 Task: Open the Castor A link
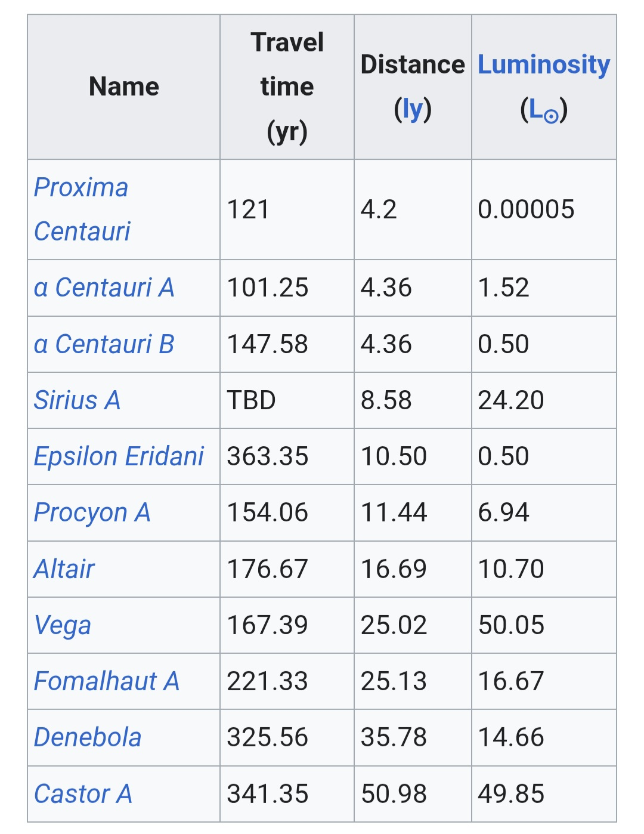pyautogui.click(x=83, y=794)
